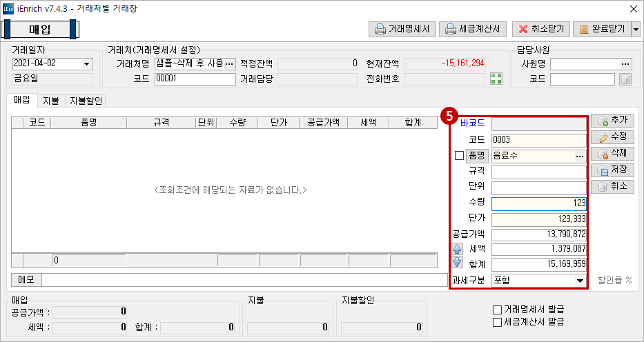
Task: Click the 저장 button
Action: [x=612, y=170]
